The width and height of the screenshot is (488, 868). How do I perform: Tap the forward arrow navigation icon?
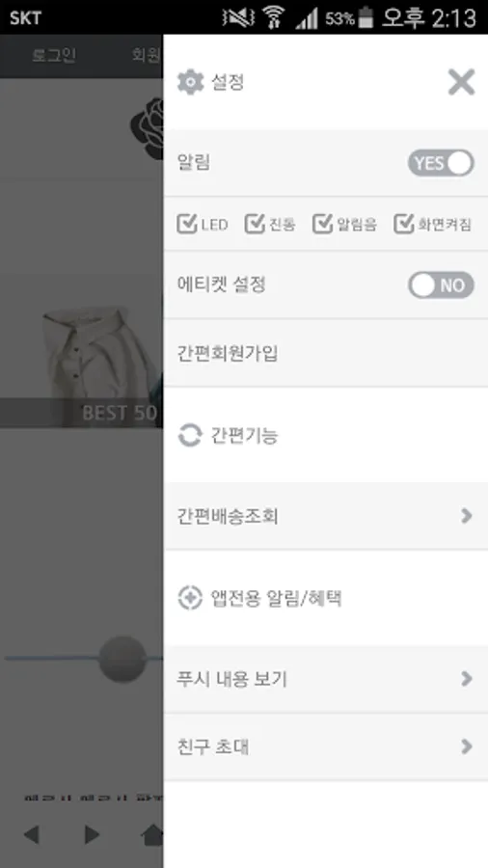point(92,835)
